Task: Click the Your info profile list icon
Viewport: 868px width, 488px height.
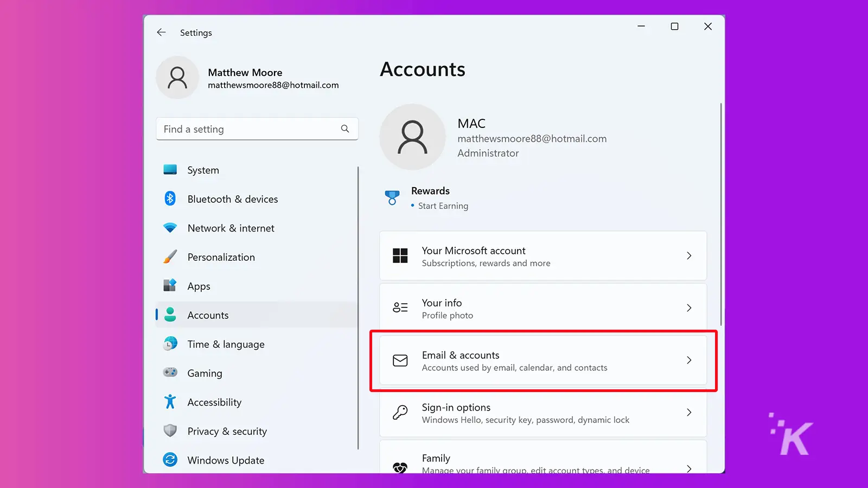Action: point(400,307)
